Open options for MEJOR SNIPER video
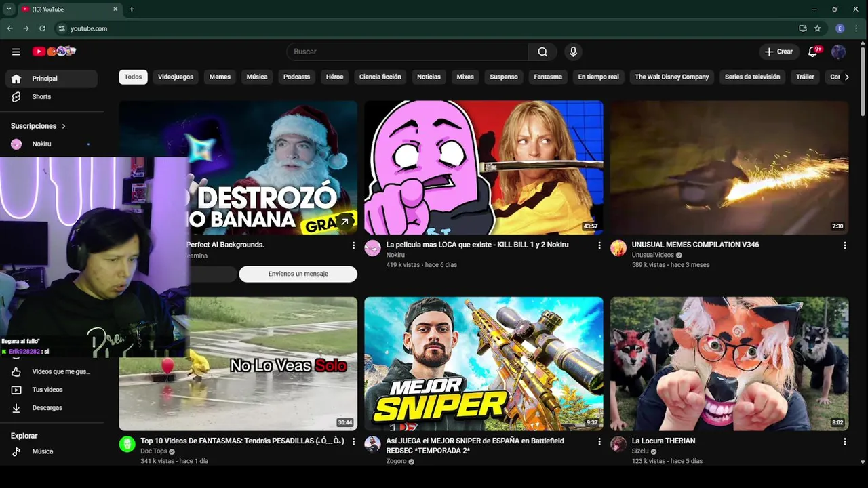The image size is (868, 488). 599,441
